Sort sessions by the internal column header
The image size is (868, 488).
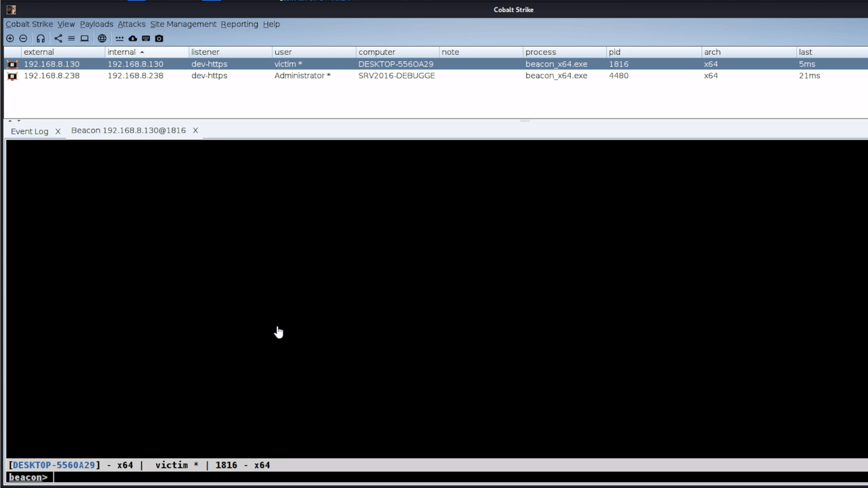(147, 52)
